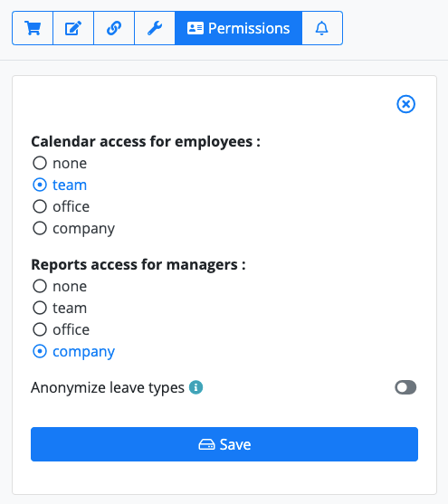Viewport: 448px width, 504px height.
Task: Click the ID card icon in Permissions tab
Action: 195,28
